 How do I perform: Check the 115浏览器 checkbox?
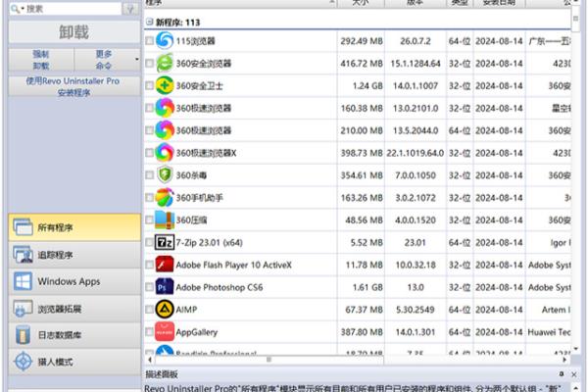click(149, 40)
